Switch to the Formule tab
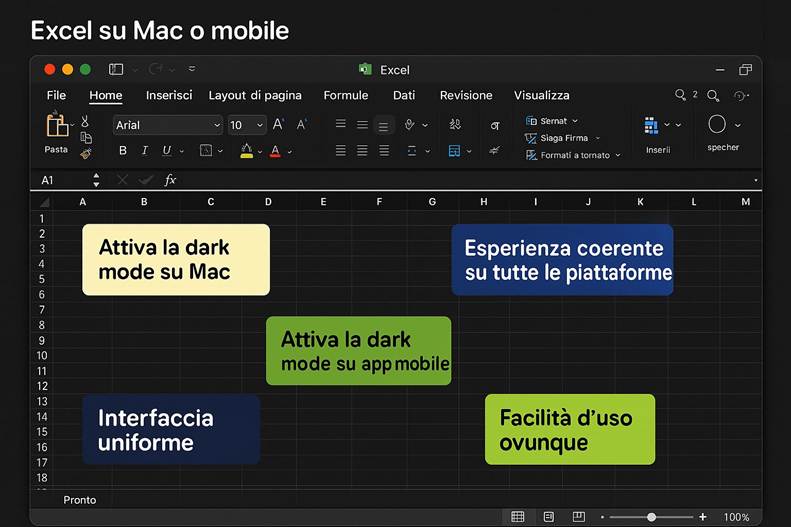791x527 pixels. click(346, 95)
